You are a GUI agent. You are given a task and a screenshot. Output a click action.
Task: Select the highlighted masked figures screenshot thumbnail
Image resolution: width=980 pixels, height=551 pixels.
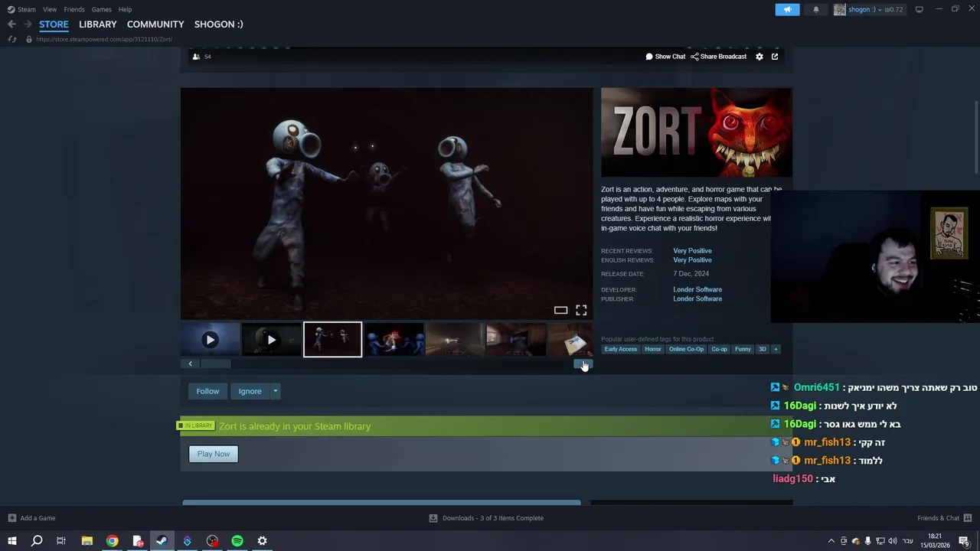pos(332,340)
